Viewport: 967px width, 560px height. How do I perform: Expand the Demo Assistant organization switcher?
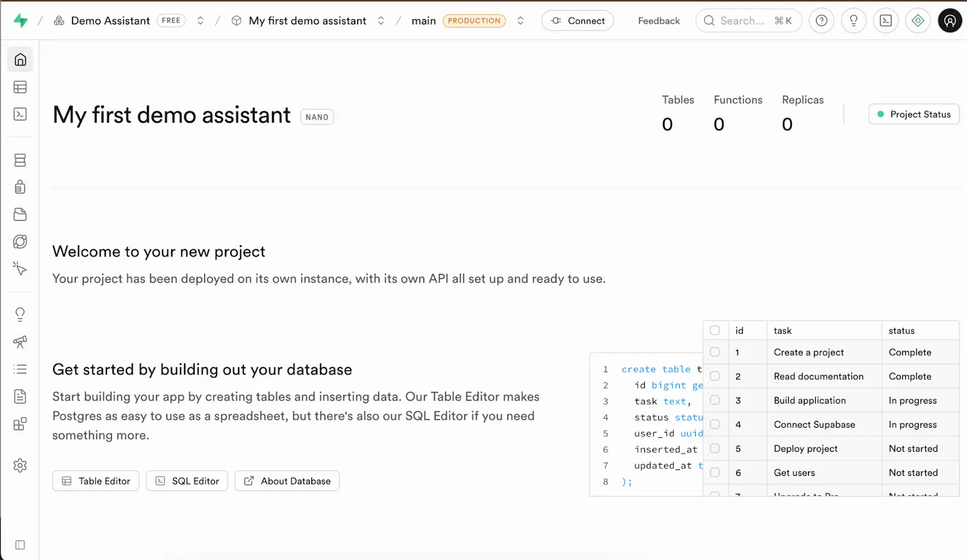[x=200, y=20]
